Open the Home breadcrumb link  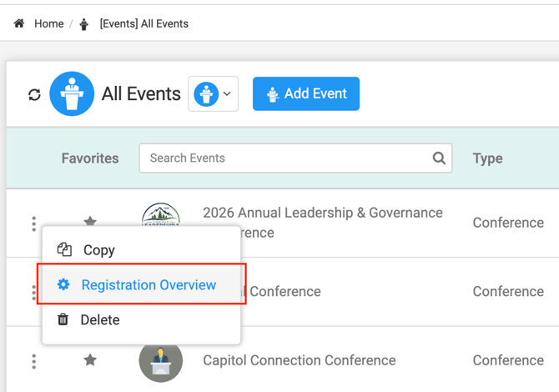click(x=49, y=23)
